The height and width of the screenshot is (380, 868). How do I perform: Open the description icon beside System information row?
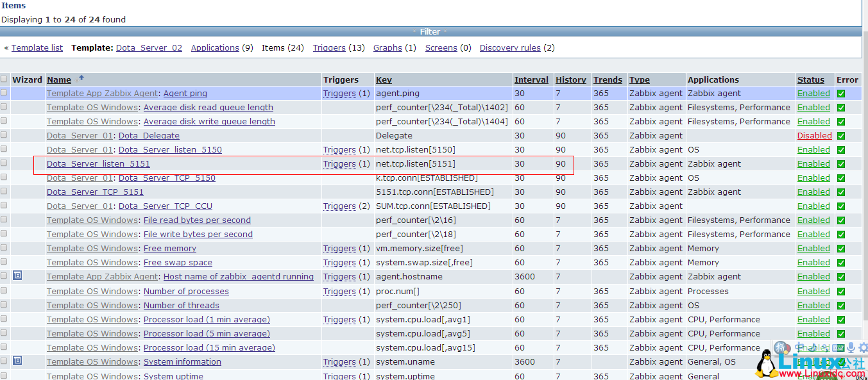click(17, 361)
